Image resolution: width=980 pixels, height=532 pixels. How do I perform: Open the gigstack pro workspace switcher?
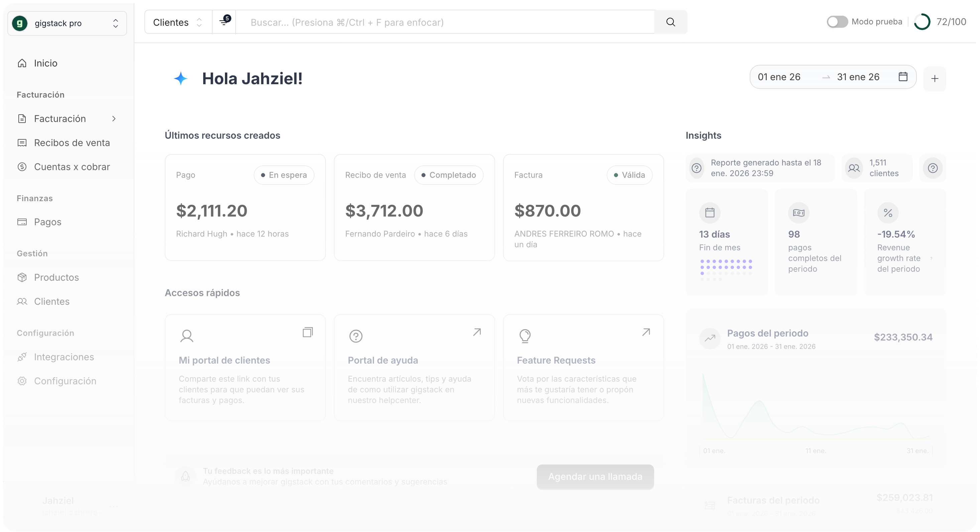[67, 23]
